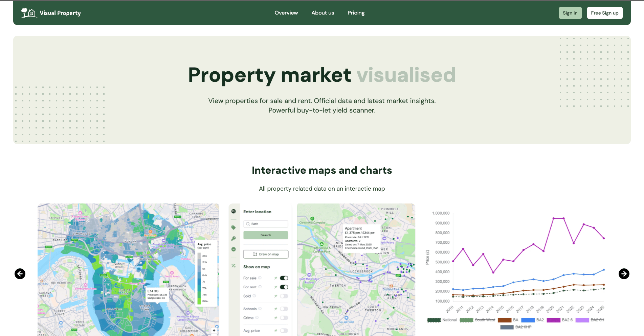Go to previous carousel slide arrow
Viewport: 644px width, 336px height.
click(x=20, y=274)
